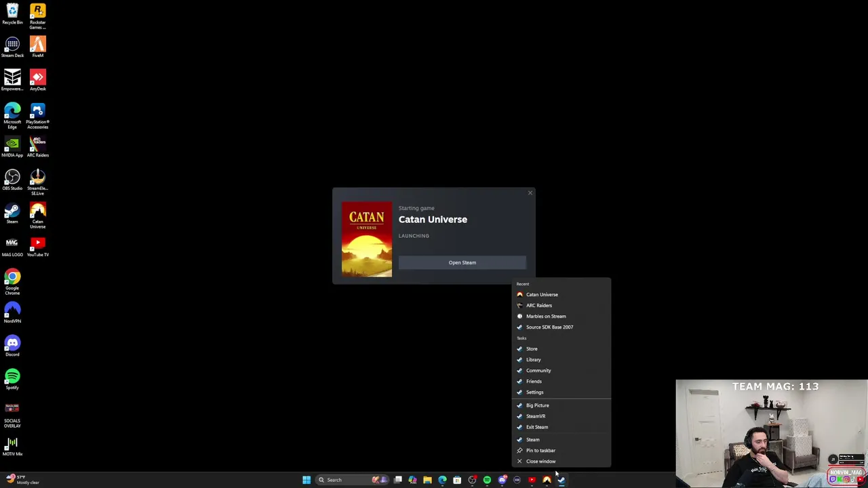Select the NordVPN desktop icon

[12, 313]
